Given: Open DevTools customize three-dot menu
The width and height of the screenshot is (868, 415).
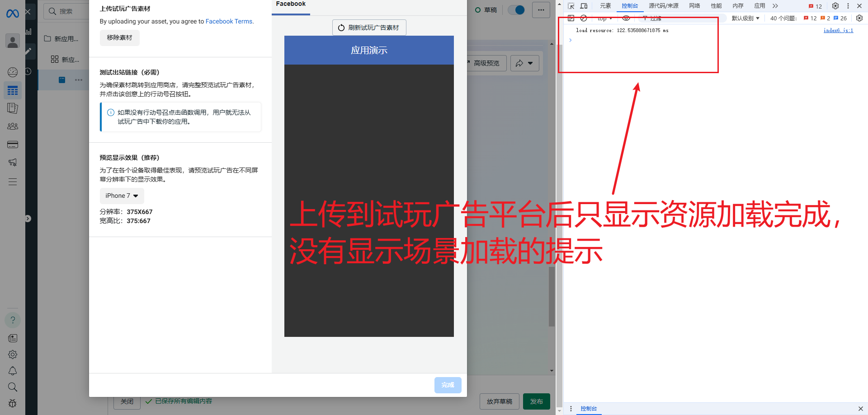Looking at the screenshot, I should pyautogui.click(x=848, y=6).
